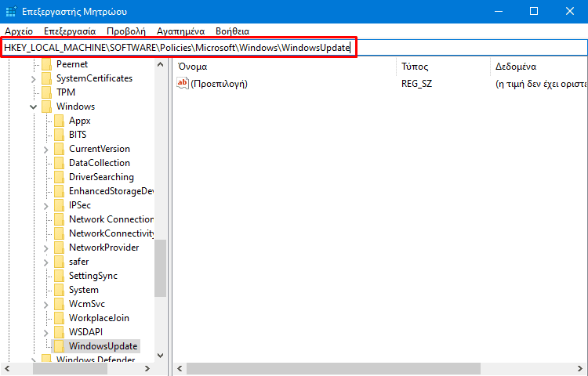
Task: Open the Προβολή menu
Action: tap(126, 31)
